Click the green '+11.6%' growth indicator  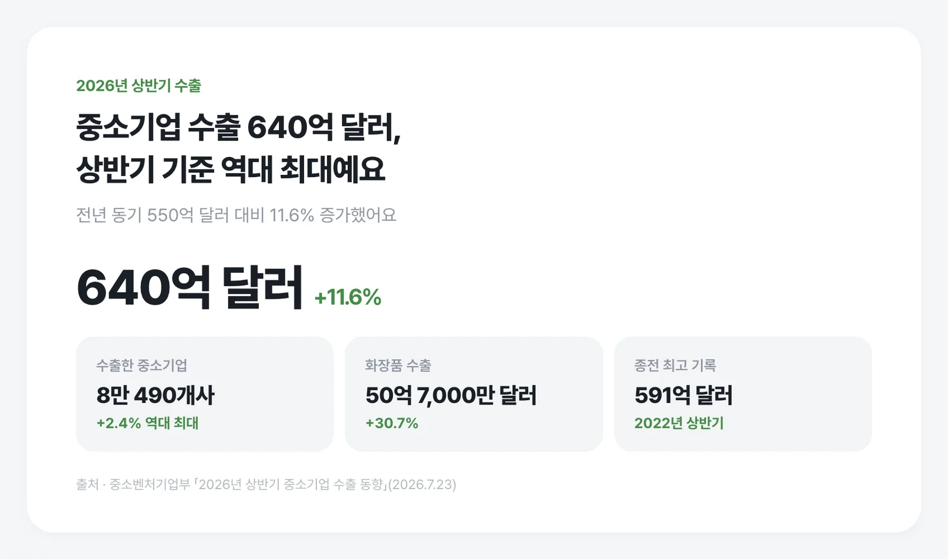pyautogui.click(x=348, y=297)
